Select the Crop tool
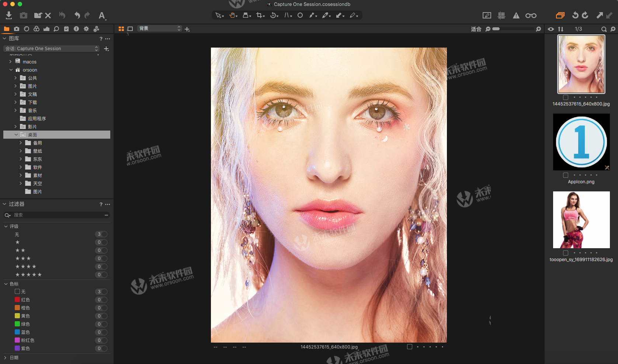The width and height of the screenshot is (618, 364). point(260,15)
